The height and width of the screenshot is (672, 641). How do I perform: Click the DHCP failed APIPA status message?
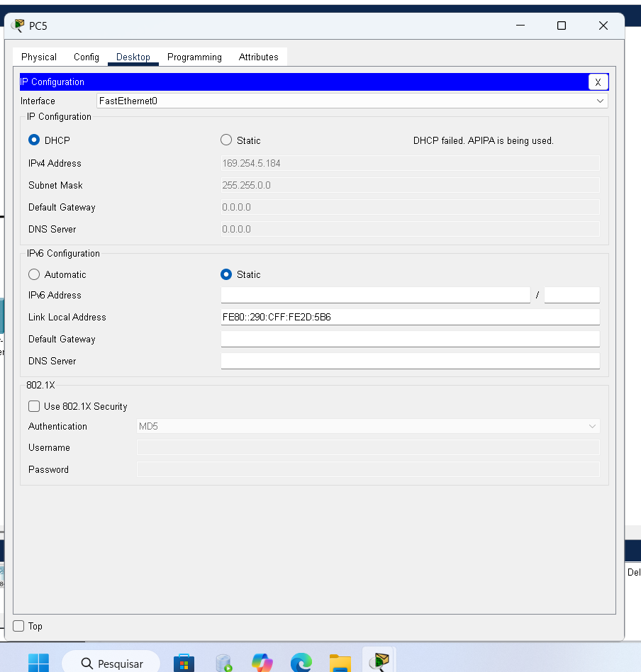click(483, 140)
